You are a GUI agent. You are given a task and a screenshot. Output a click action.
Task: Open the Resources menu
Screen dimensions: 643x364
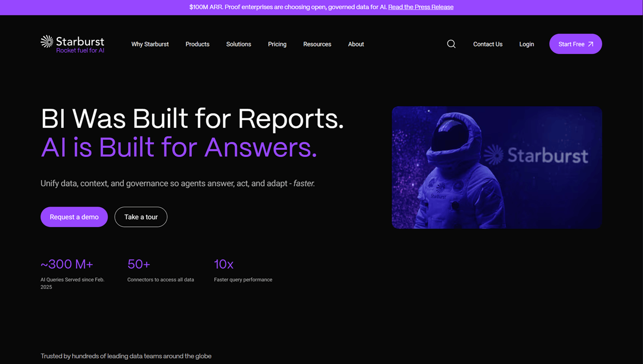click(x=317, y=44)
